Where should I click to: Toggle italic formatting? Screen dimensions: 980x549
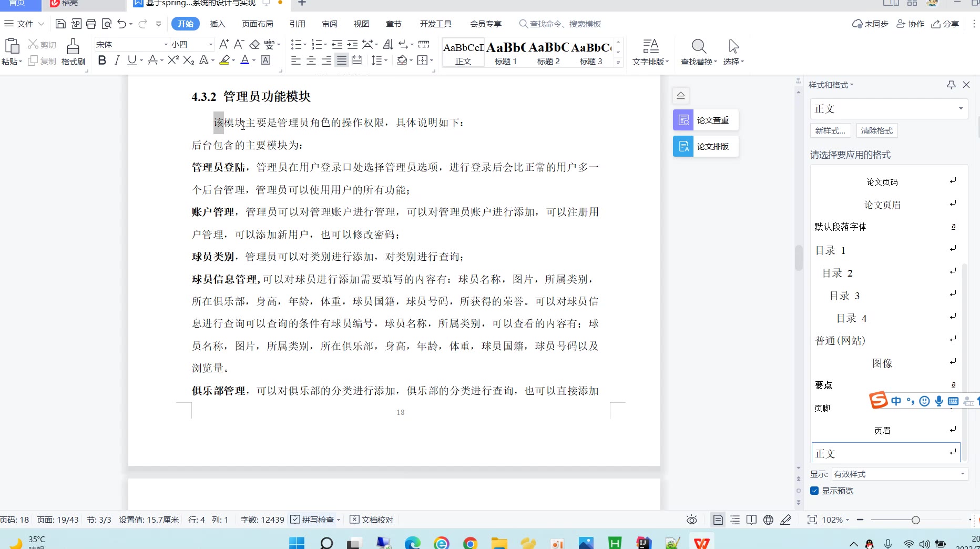click(x=117, y=60)
